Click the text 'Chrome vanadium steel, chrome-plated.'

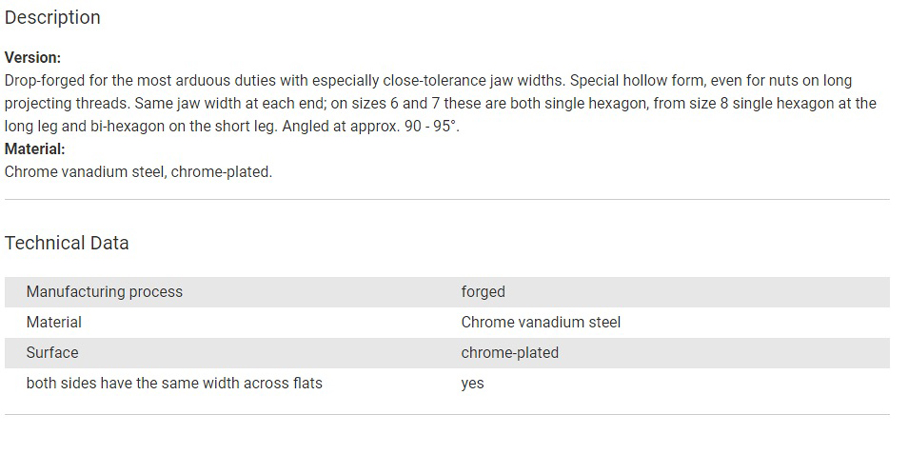138,172
